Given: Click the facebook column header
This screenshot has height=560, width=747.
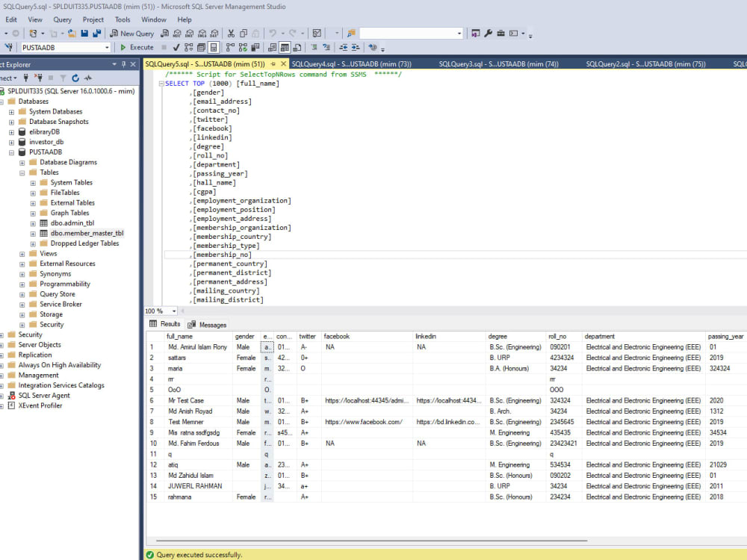Looking at the screenshot, I should (x=367, y=336).
